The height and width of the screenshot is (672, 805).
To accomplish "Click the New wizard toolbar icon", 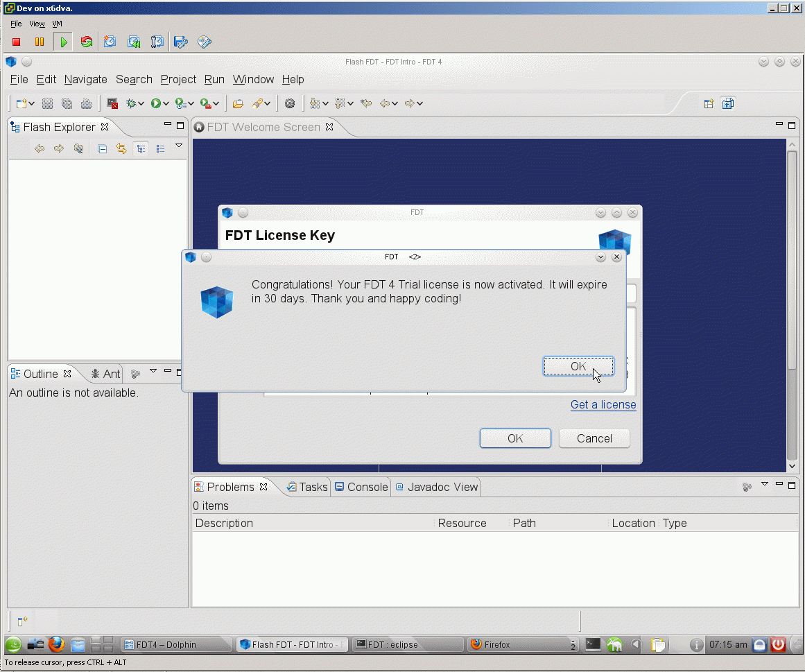I will [x=21, y=104].
